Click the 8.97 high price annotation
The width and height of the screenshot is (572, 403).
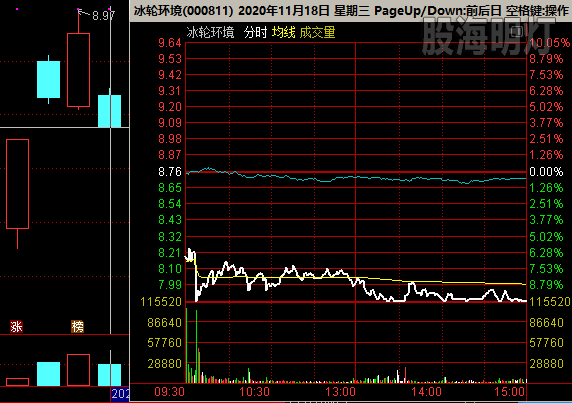click(103, 16)
